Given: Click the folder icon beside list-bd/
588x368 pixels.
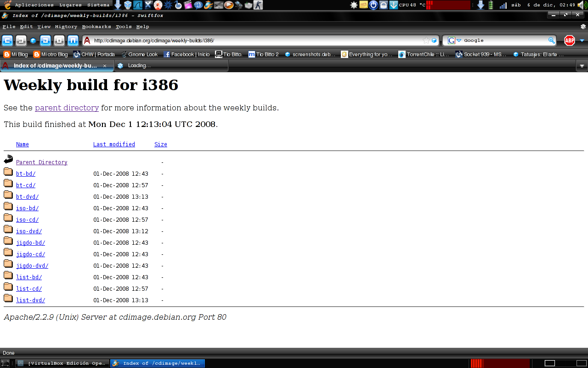Looking at the screenshot, I should pos(8,275).
